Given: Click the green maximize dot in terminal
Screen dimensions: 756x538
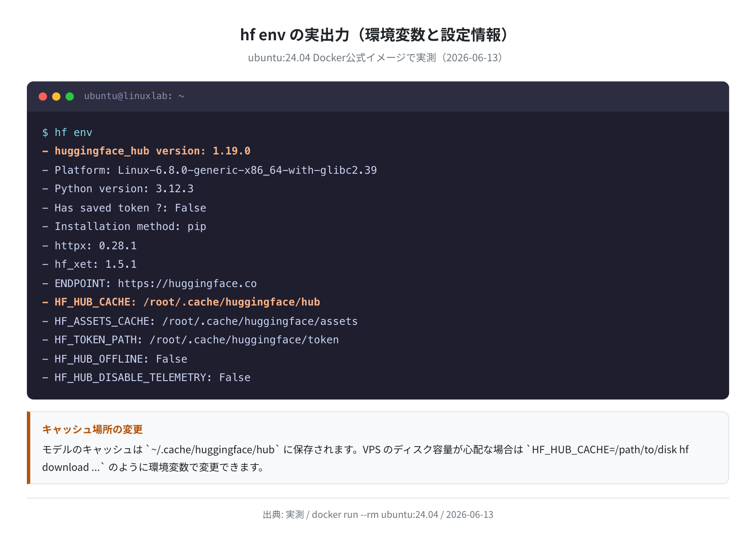Looking at the screenshot, I should pyautogui.click(x=70, y=97).
